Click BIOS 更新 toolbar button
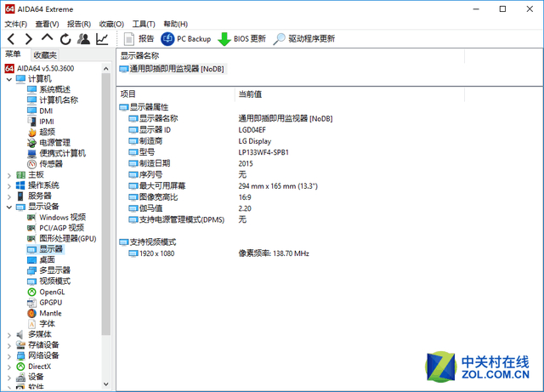The height and width of the screenshot is (392, 544). click(241, 39)
